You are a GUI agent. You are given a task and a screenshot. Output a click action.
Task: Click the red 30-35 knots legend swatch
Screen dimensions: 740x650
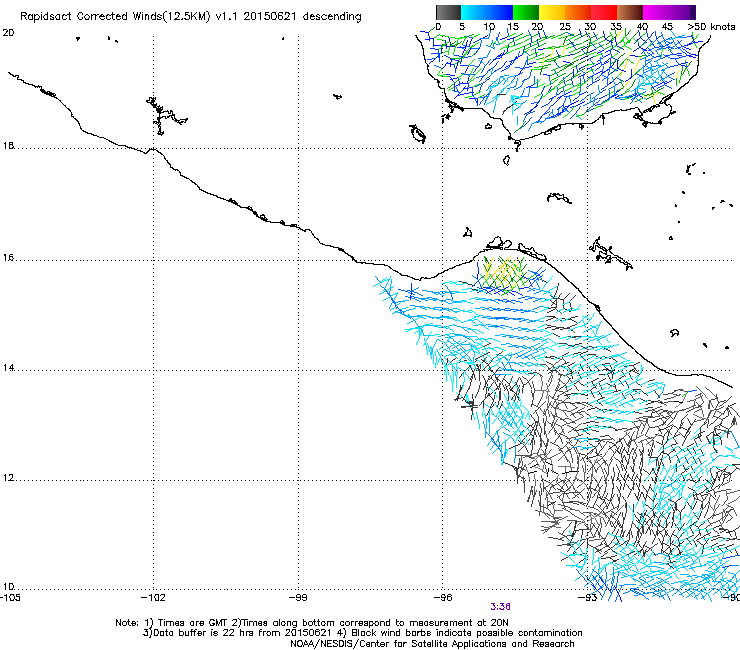[x=604, y=12]
